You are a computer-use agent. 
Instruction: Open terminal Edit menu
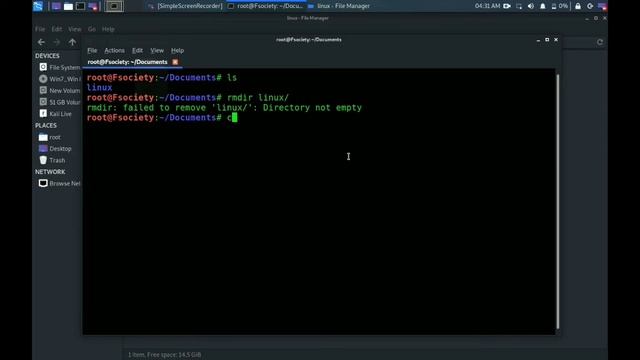(137, 51)
